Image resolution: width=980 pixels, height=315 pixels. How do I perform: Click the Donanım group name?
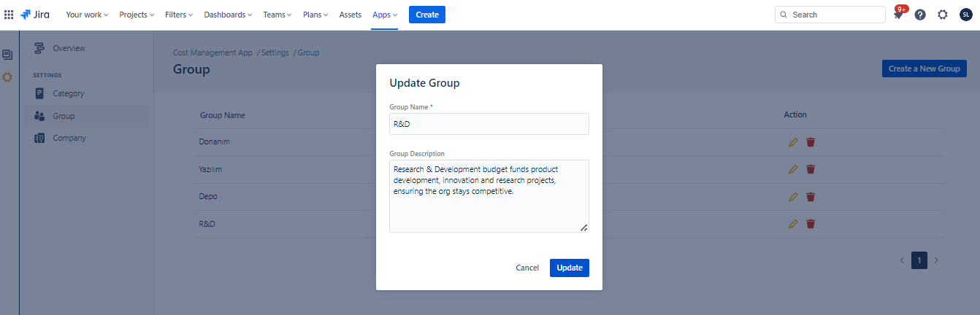(215, 141)
